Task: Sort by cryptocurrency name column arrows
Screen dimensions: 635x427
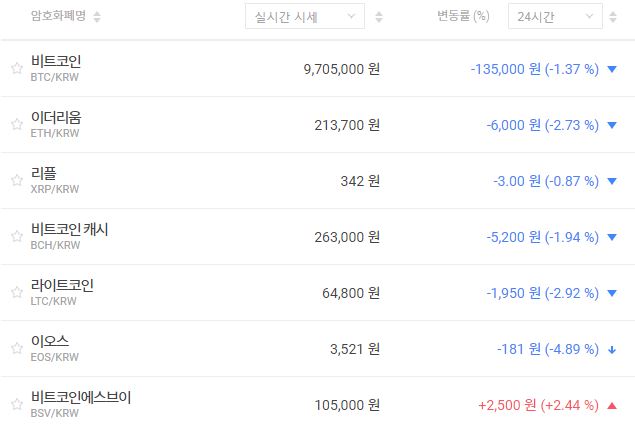Action: [x=97, y=16]
